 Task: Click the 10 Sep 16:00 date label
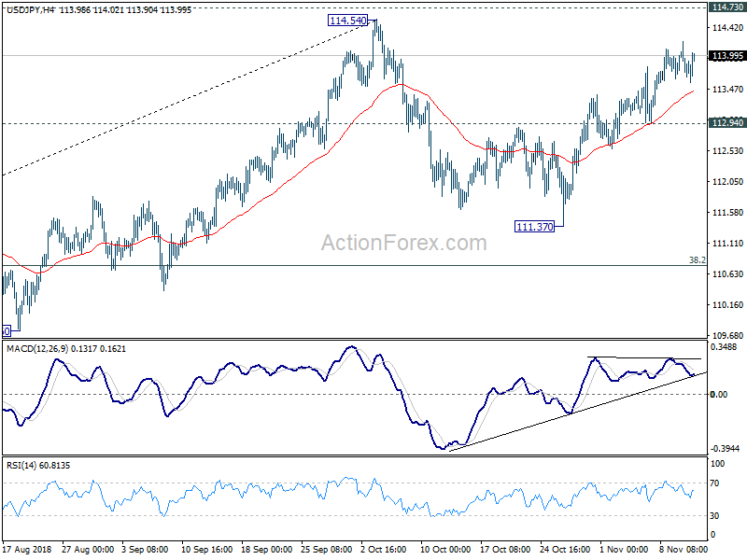click(206, 549)
